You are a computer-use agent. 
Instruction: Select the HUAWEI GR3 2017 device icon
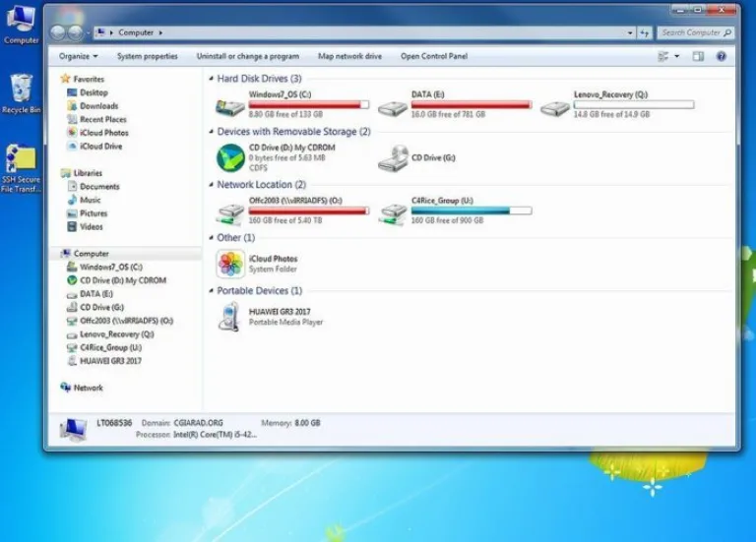click(x=229, y=317)
